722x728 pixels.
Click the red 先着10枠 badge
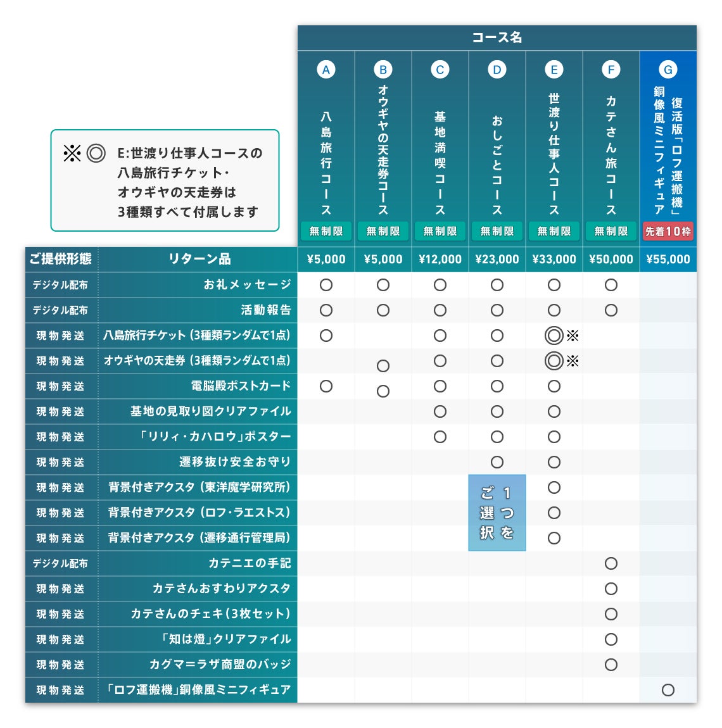pos(668,232)
